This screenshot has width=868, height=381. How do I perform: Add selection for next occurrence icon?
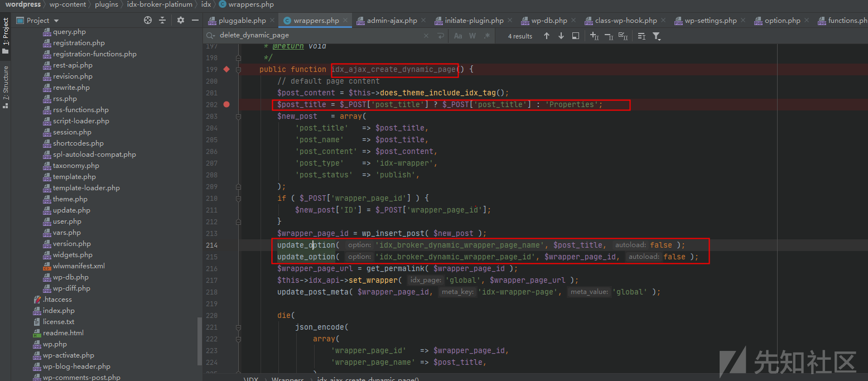pos(594,36)
